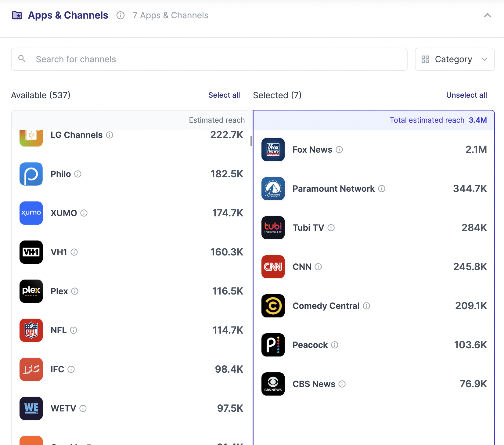Click the WETV channel logo
Image resolution: width=504 pixels, height=445 pixels.
click(x=31, y=408)
